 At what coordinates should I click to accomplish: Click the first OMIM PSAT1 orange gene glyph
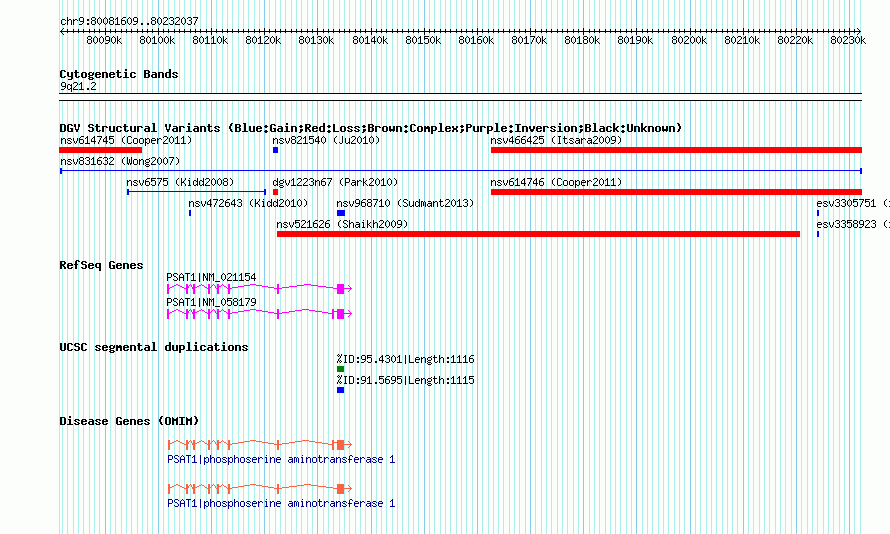point(260,444)
